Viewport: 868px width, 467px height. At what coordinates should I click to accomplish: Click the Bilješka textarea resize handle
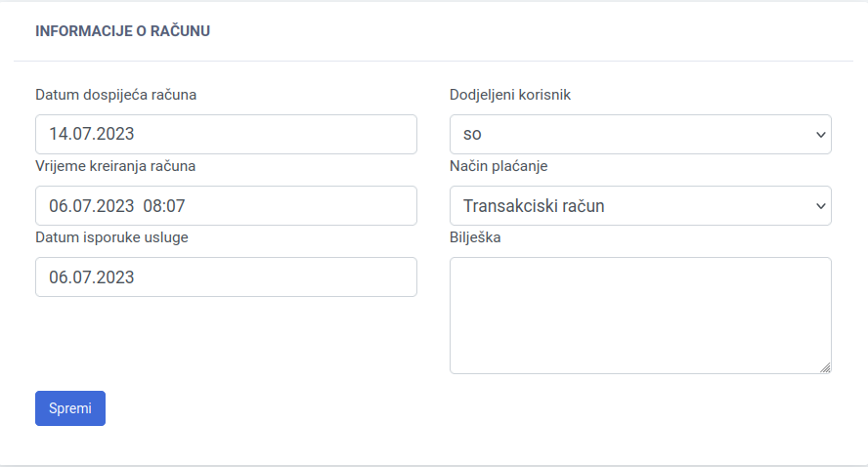[825, 367]
